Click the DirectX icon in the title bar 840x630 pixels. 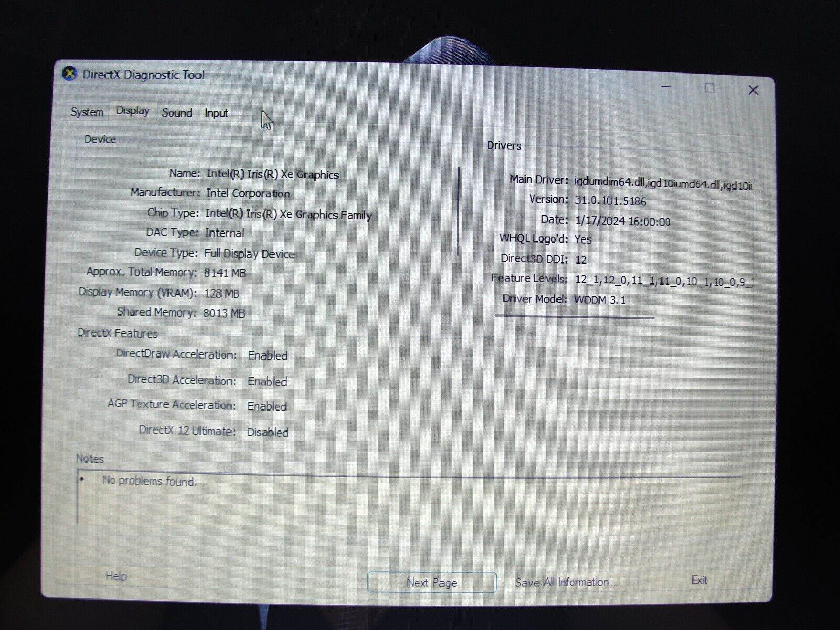point(69,74)
